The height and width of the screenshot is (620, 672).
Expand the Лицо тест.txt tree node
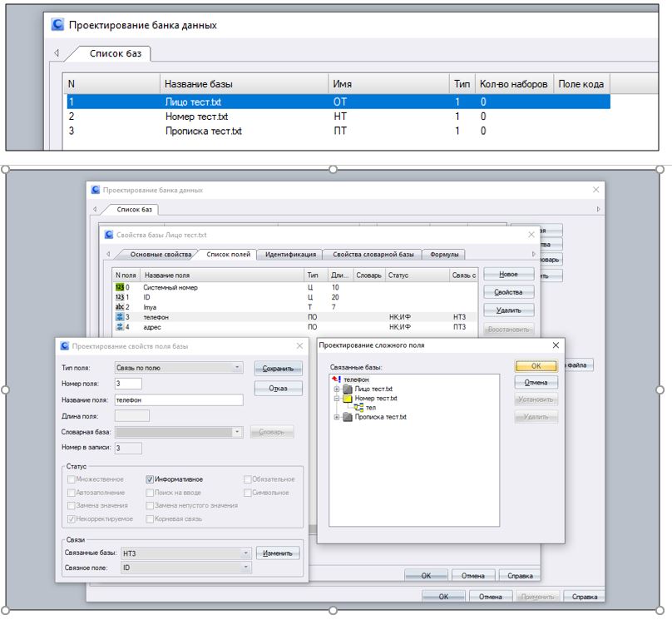pyautogui.click(x=337, y=389)
